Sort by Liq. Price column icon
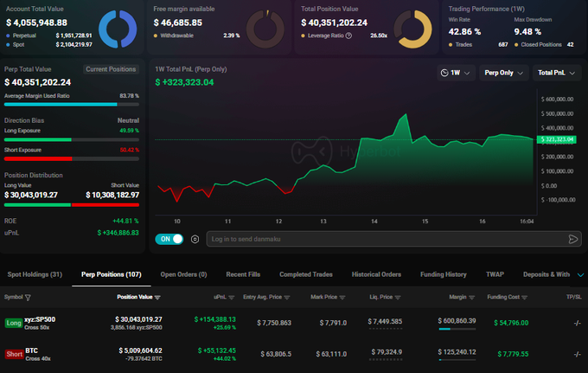 tap(398, 297)
